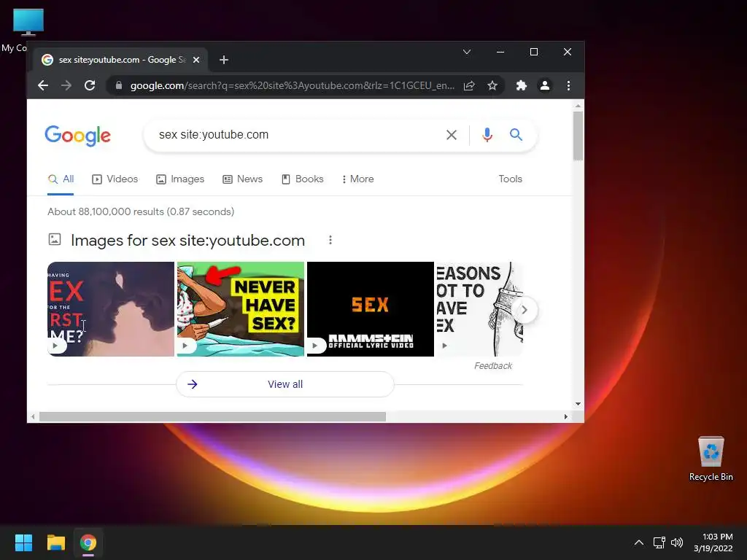Switch to Images results tab
This screenshot has width=747, height=560.
pos(180,179)
